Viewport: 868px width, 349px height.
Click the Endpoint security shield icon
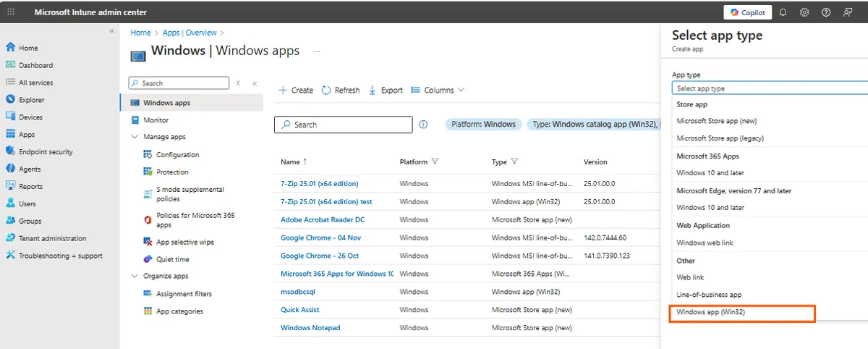pos(11,151)
